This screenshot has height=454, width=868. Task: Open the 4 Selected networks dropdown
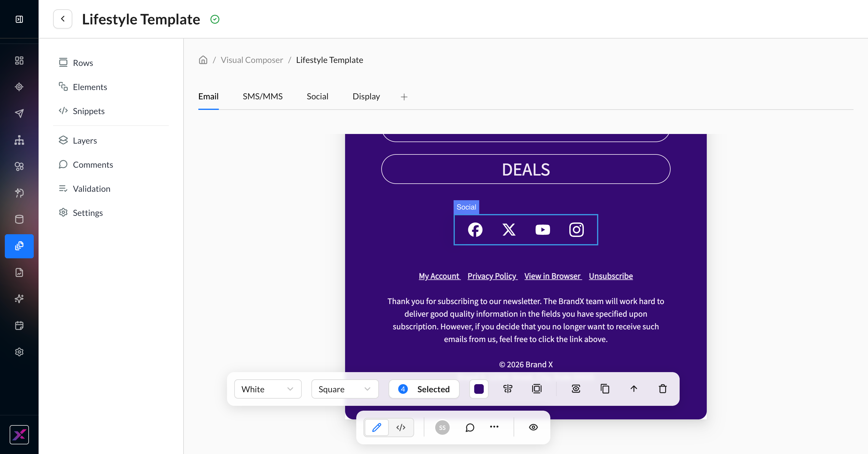(x=424, y=389)
